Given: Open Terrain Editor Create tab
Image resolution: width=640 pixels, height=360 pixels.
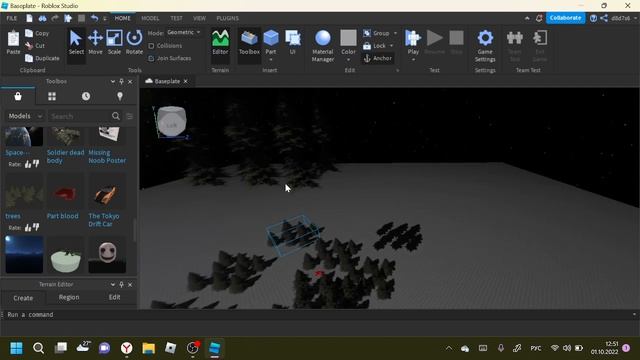Looking at the screenshot, I should [x=23, y=298].
